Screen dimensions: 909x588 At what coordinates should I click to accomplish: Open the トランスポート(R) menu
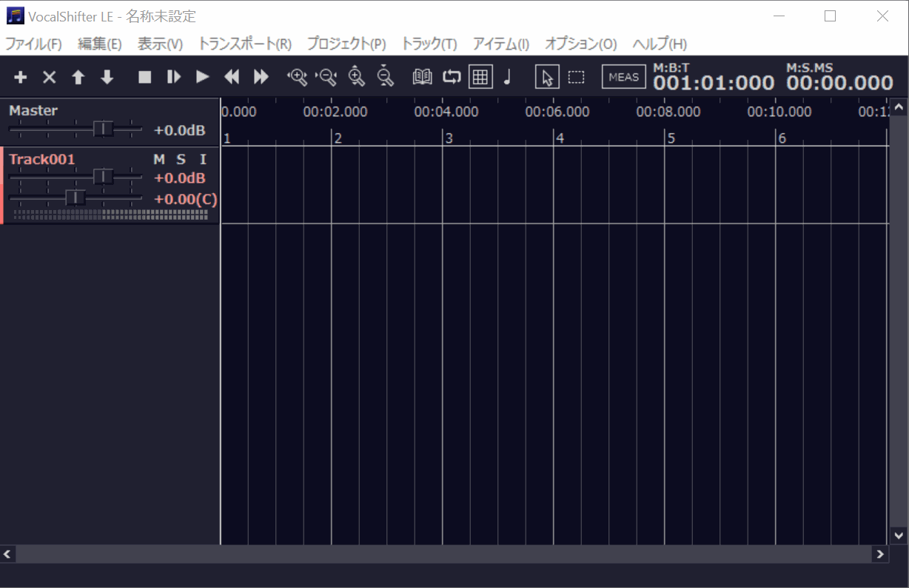[x=245, y=44]
